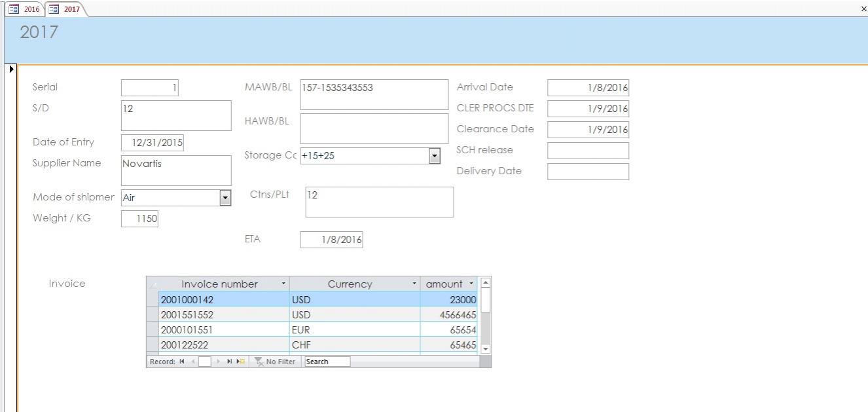This screenshot has height=412, width=868.
Task: Click the amount cell 65654
Action: coord(449,329)
